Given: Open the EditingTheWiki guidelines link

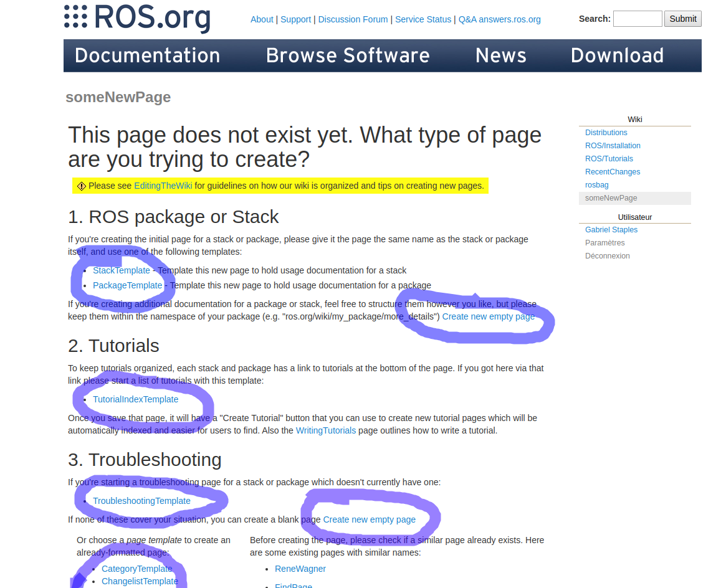Looking at the screenshot, I should tap(163, 186).
